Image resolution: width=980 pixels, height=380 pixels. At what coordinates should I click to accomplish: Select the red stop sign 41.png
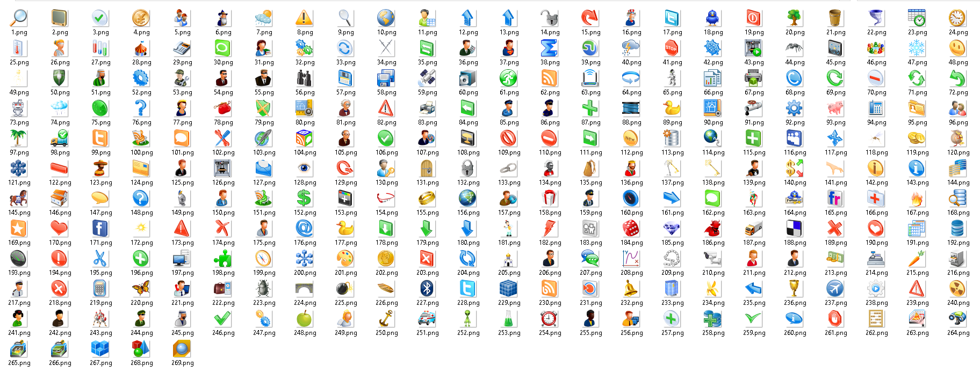(672, 48)
